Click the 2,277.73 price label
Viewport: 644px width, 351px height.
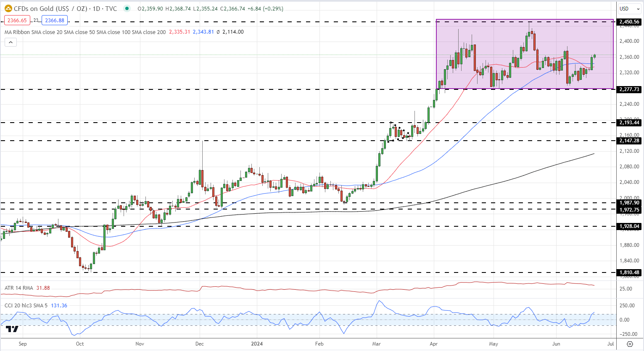pyautogui.click(x=629, y=89)
